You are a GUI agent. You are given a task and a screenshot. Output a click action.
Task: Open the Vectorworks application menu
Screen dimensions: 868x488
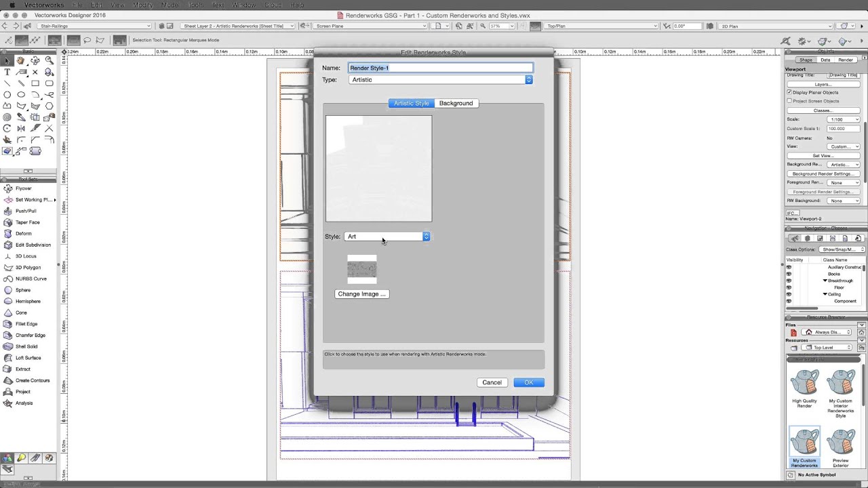pyautogui.click(x=43, y=5)
